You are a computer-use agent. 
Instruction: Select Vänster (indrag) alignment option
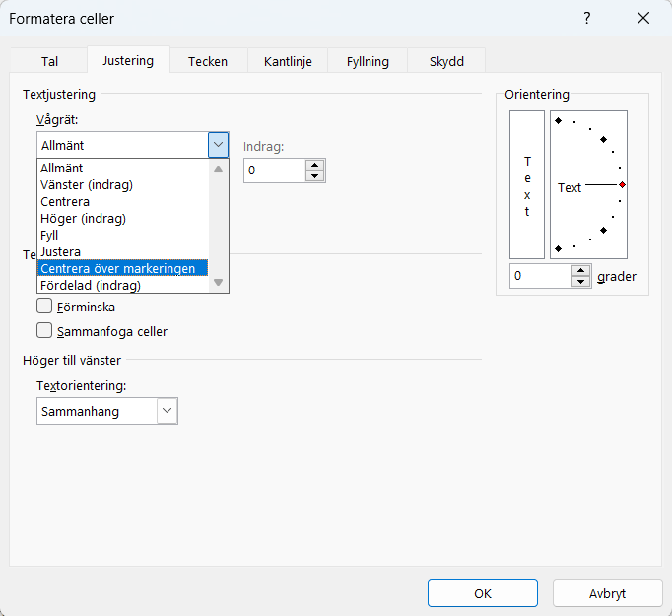click(x=122, y=184)
